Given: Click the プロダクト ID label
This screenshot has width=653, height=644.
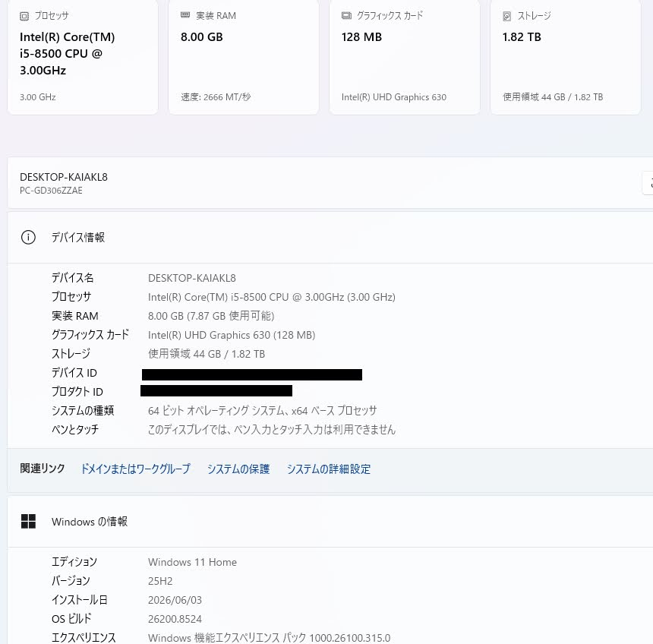Looking at the screenshot, I should click(77, 392).
